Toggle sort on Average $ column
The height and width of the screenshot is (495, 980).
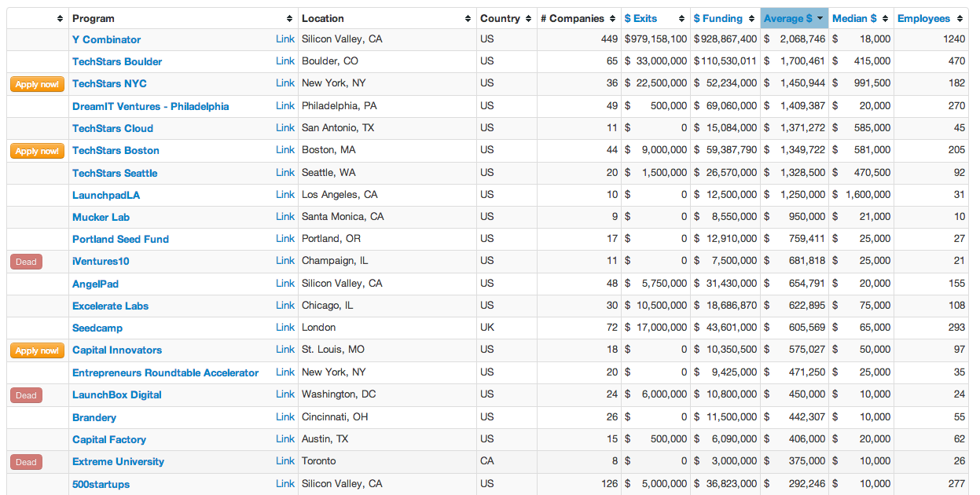click(794, 18)
